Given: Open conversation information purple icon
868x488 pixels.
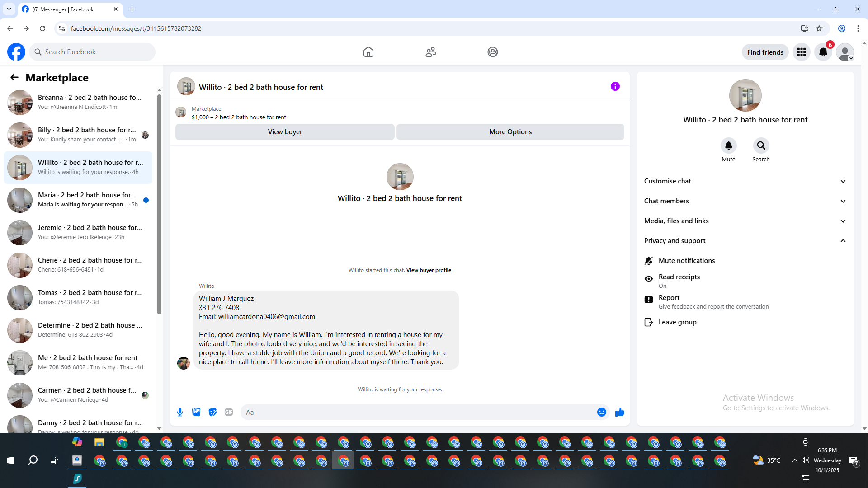Looking at the screenshot, I should [x=615, y=86].
